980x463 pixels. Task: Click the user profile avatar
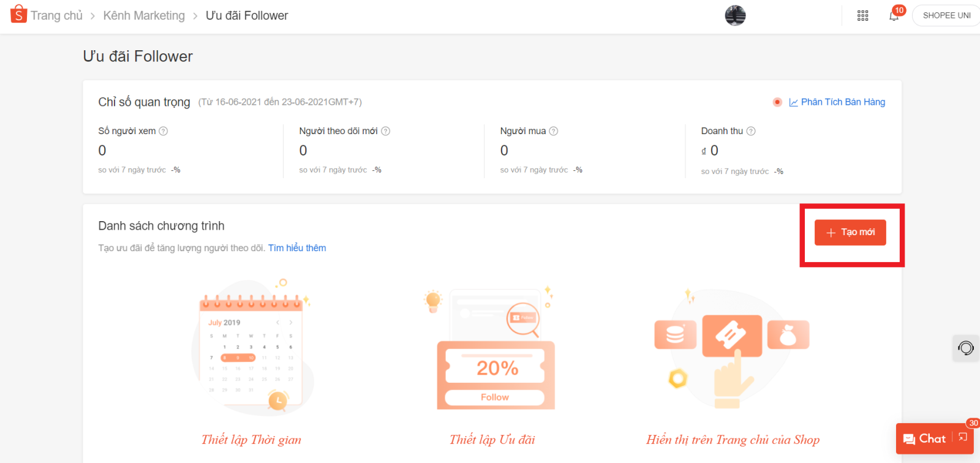coord(735,15)
